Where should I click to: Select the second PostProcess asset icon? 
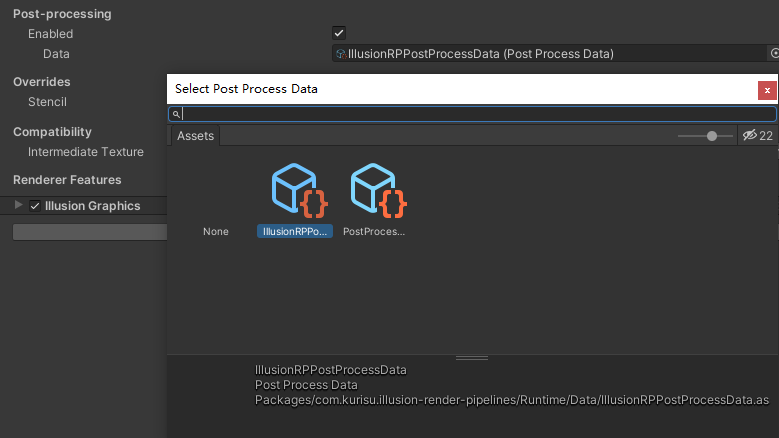tap(379, 190)
